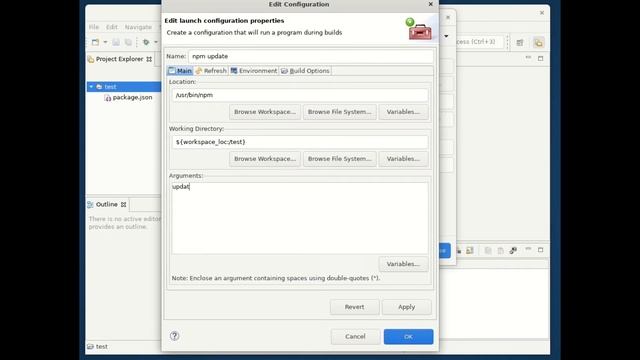
Task: Confirm with the OK button
Action: (x=408, y=337)
